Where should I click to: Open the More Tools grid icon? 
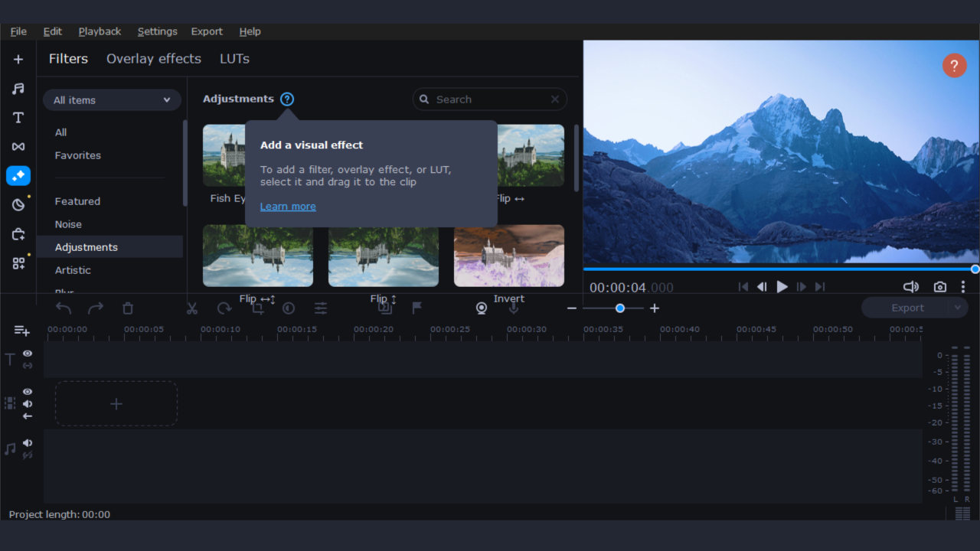coord(18,263)
